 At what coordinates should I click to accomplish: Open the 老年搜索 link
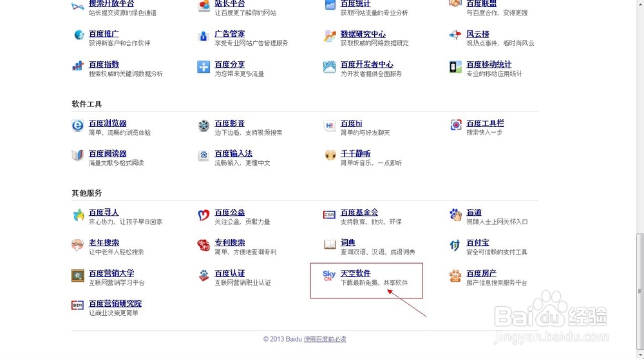point(104,242)
